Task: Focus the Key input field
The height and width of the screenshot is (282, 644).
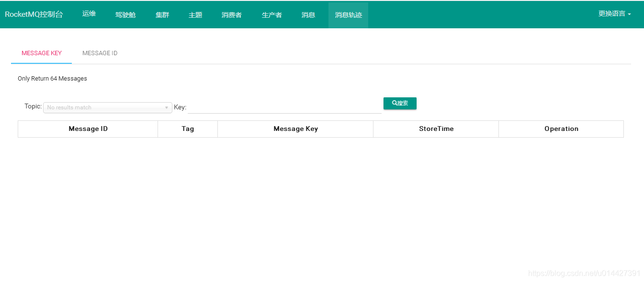Action: pyautogui.click(x=284, y=107)
